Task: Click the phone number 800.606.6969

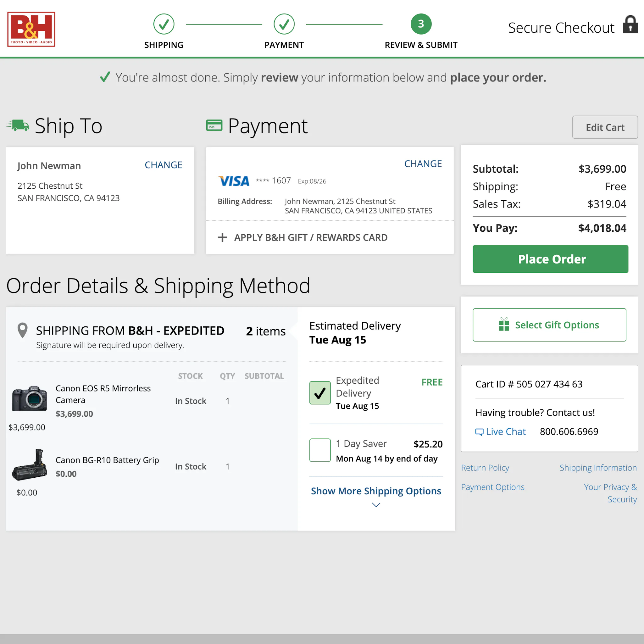Action: [x=569, y=432]
